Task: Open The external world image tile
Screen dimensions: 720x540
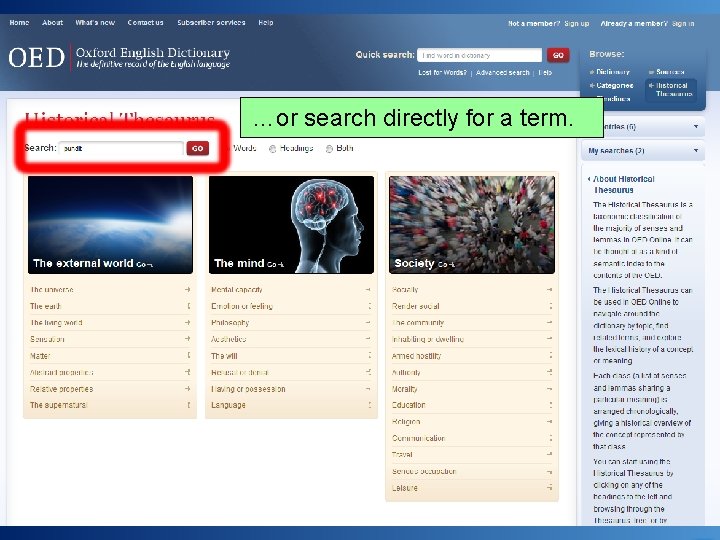Action: 110,225
